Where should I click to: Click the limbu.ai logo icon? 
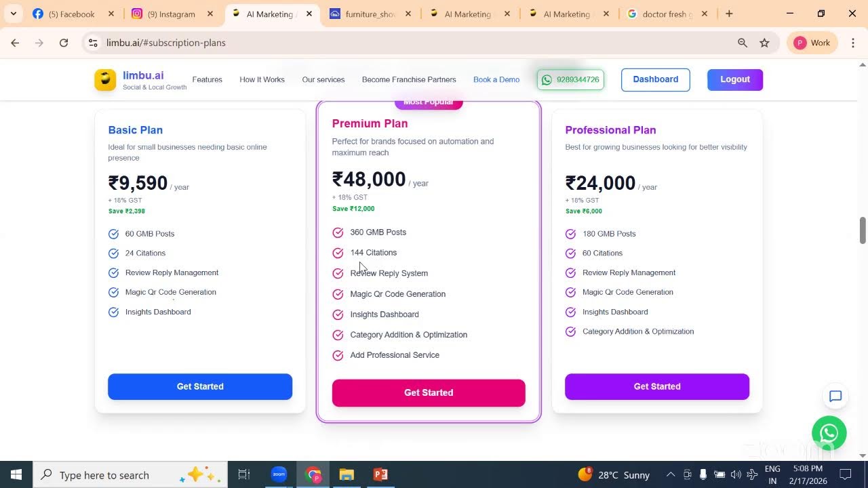(x=105, y=80)
